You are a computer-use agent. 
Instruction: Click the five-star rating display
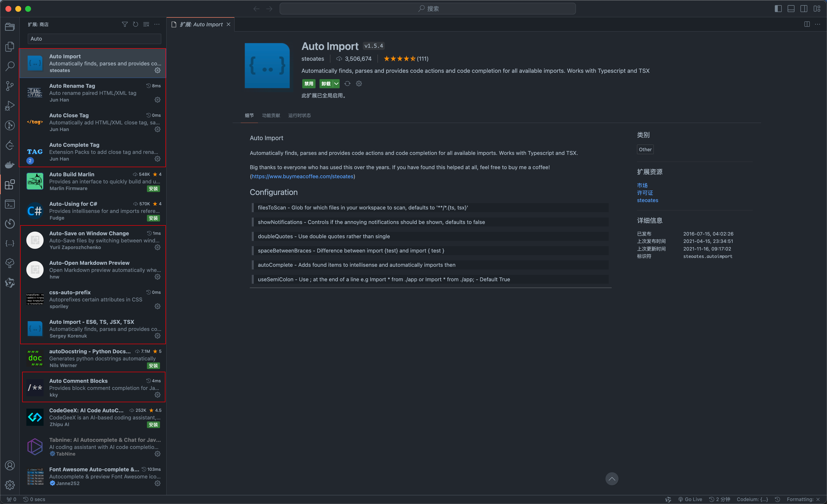tap(399, 59)
